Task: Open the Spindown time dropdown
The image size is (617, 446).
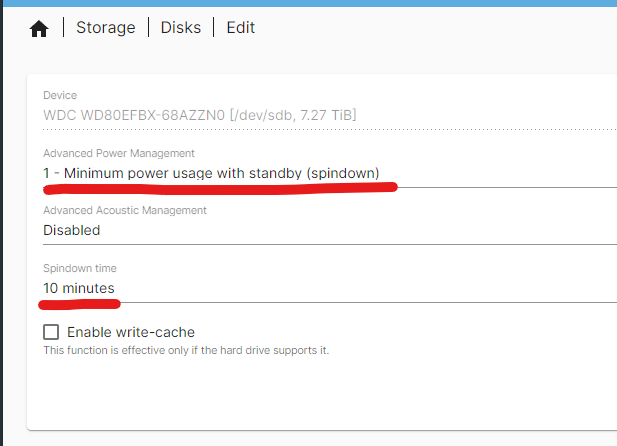Action: [330, 288]
